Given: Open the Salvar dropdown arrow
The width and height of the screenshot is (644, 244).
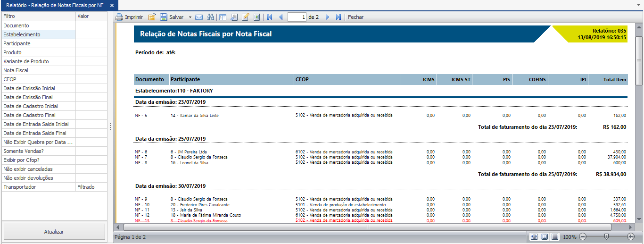Looking at the screenshot, I should [x=190, y=17].
